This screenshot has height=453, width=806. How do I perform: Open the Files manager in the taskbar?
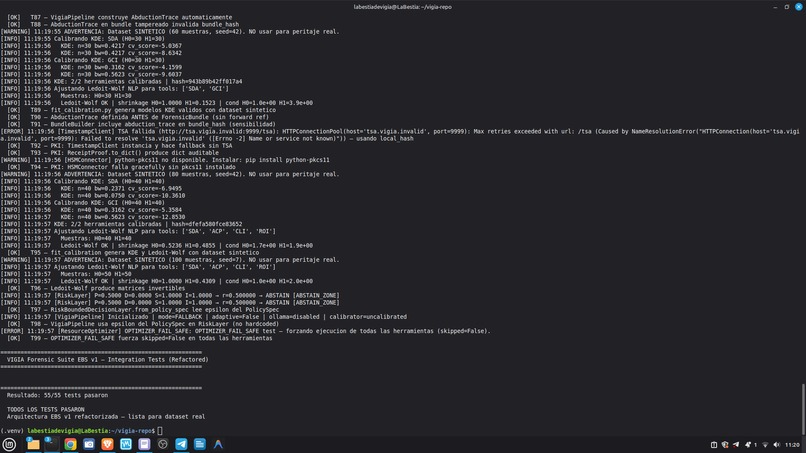pos(33,444)
